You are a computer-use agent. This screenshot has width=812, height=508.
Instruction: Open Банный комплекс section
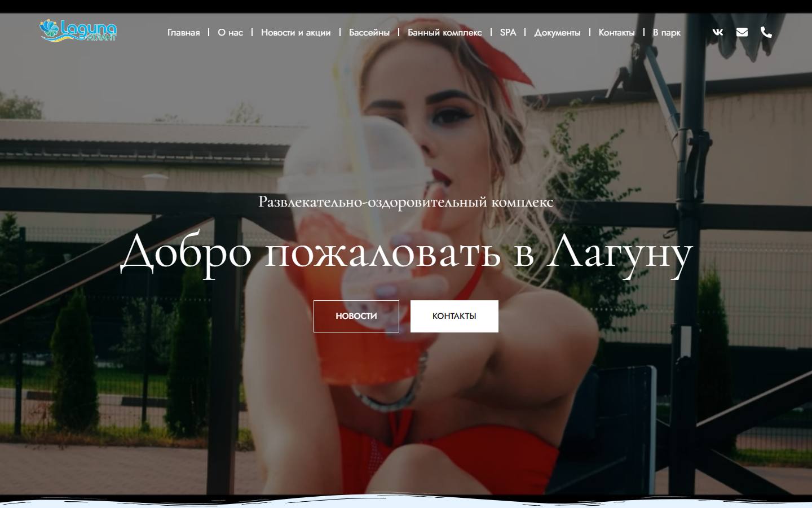pos(444,33)
